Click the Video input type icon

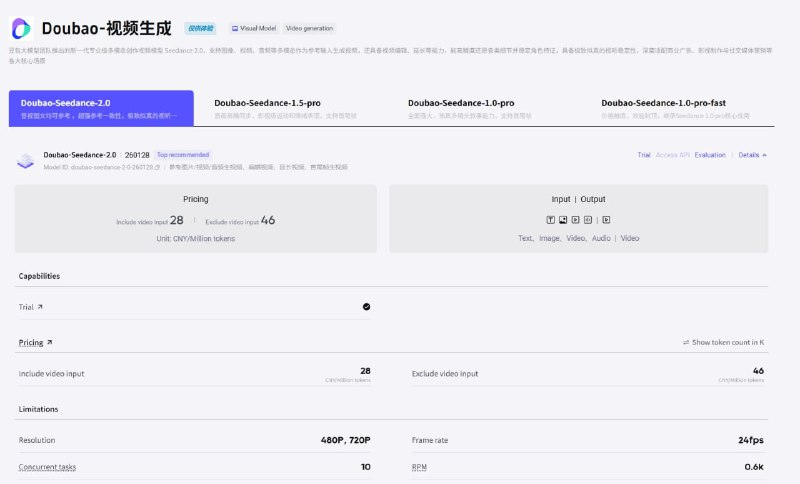pyautogui.click(x=576, y=220)
